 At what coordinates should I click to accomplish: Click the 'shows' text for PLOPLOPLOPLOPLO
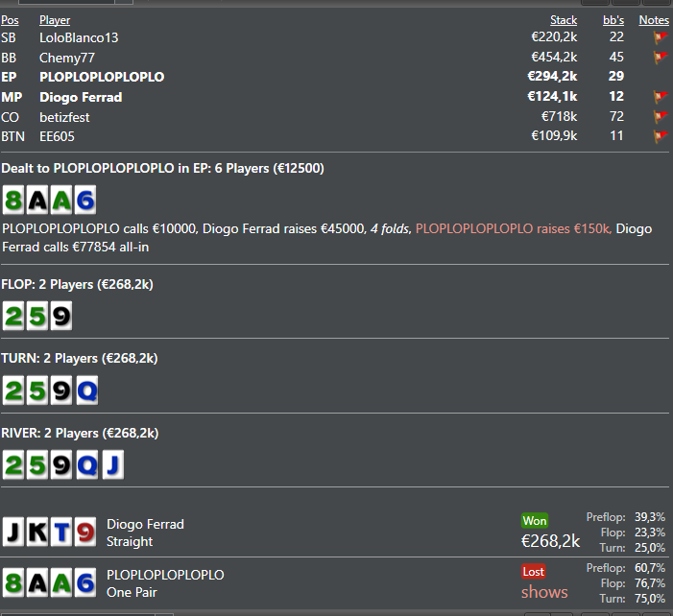(x=544, y=592)
